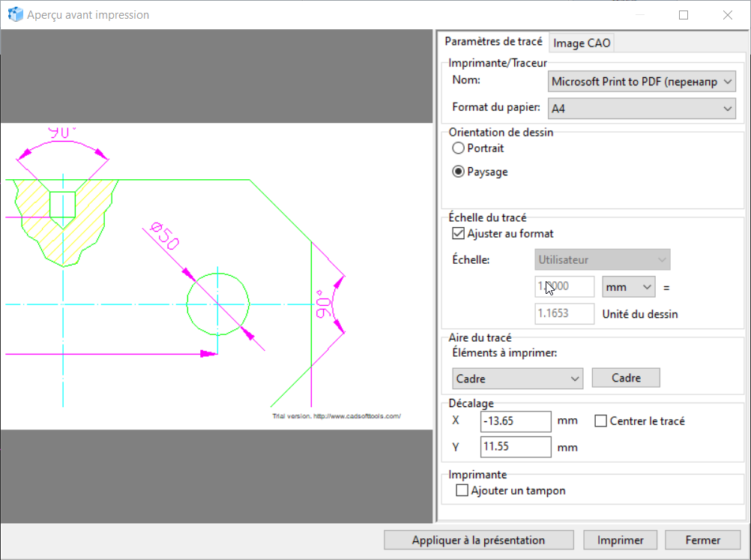Open the printer Nom dropdown

[642, 81]
